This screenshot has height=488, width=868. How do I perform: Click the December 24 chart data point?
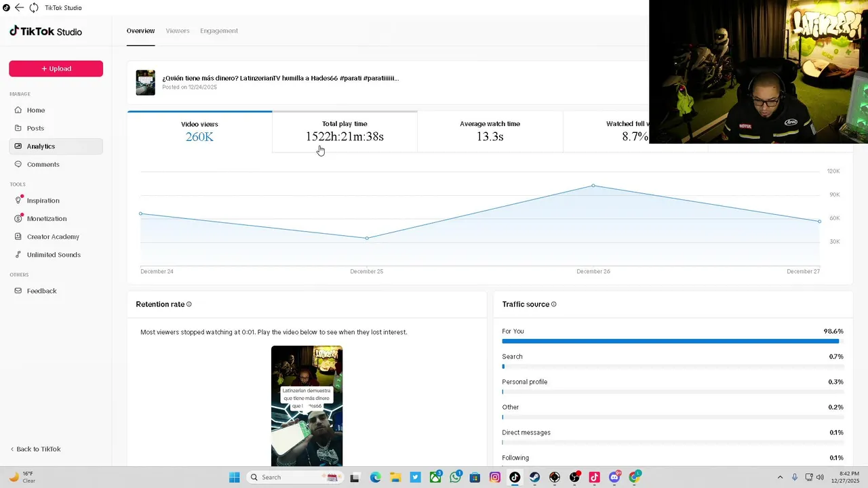(141, 213)
